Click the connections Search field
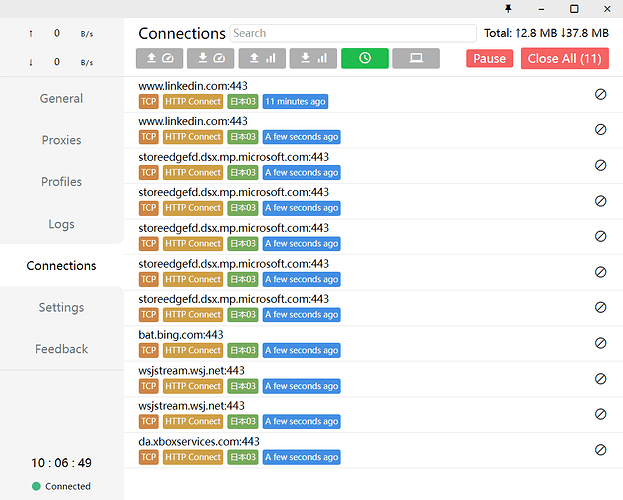Viewport: 623px width, 500px height. (x=352, y=33)
